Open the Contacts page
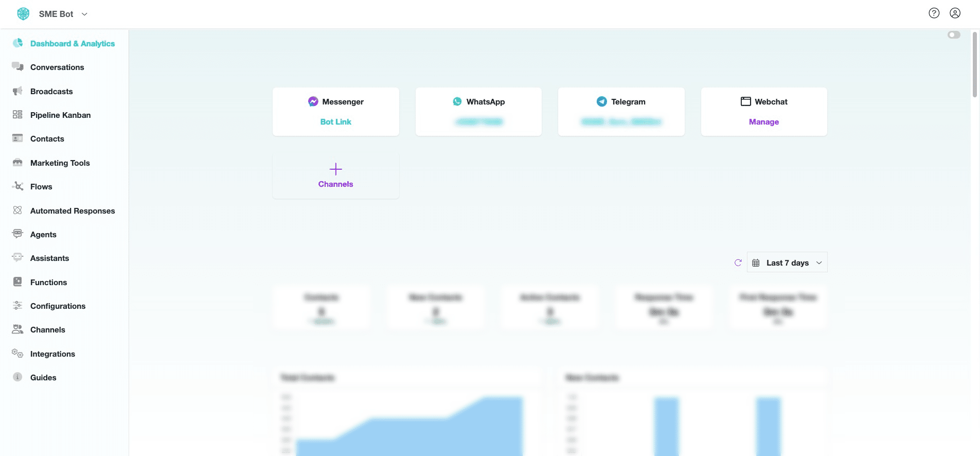This screenshot has height=456, width=980. [x=47, y=139]
